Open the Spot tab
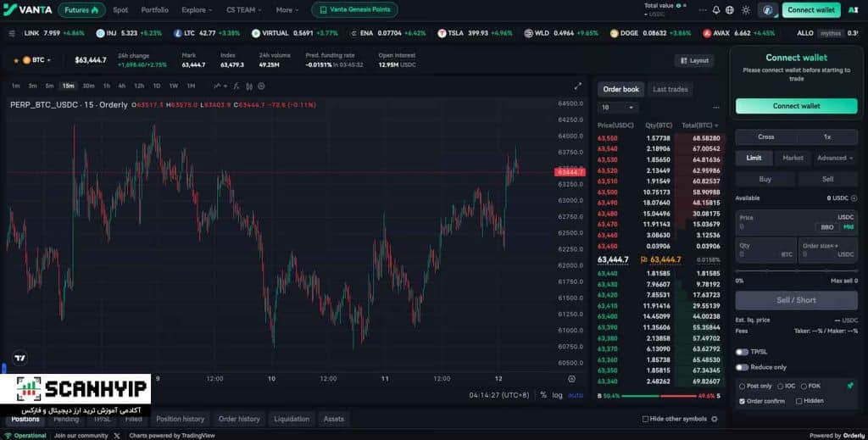 tap(120, 10)
